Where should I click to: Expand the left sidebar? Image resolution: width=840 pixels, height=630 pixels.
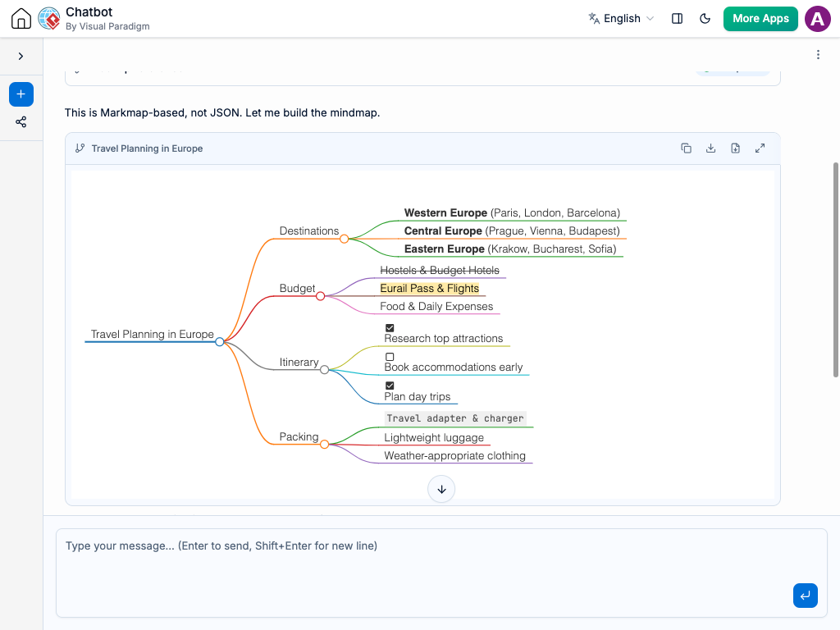21,57
